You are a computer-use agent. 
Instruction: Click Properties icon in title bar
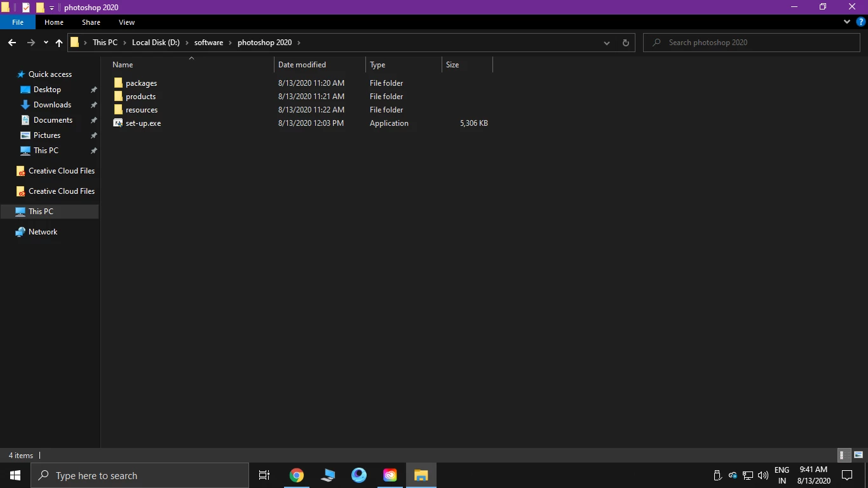(x=26, y=8)
